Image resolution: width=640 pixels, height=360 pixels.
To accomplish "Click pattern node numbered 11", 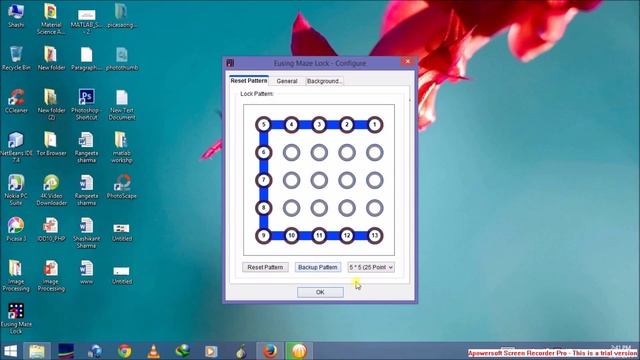I will [x=319, y=236].
